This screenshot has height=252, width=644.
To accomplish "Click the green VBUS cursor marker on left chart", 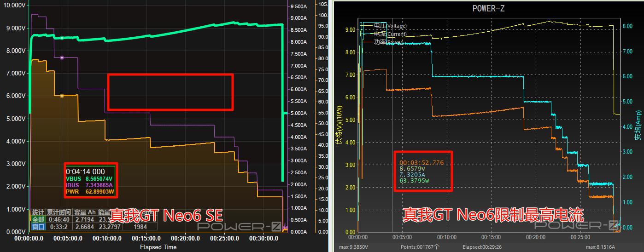I will [x=62, y=38].
